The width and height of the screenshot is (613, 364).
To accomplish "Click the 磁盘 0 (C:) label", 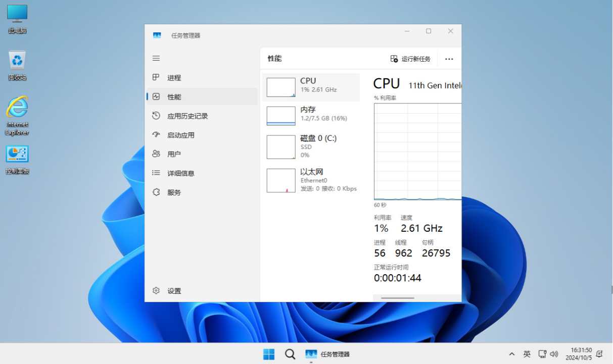I will coord(318,138).
